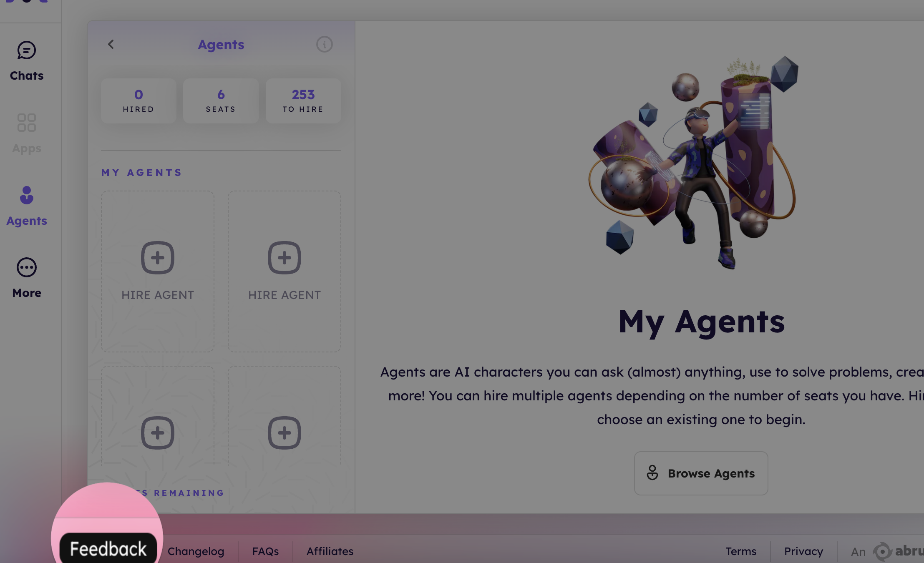Open the Terms link
Image resolution: width=924 pixels, height=563 pixels.
[x=741, y=551]
